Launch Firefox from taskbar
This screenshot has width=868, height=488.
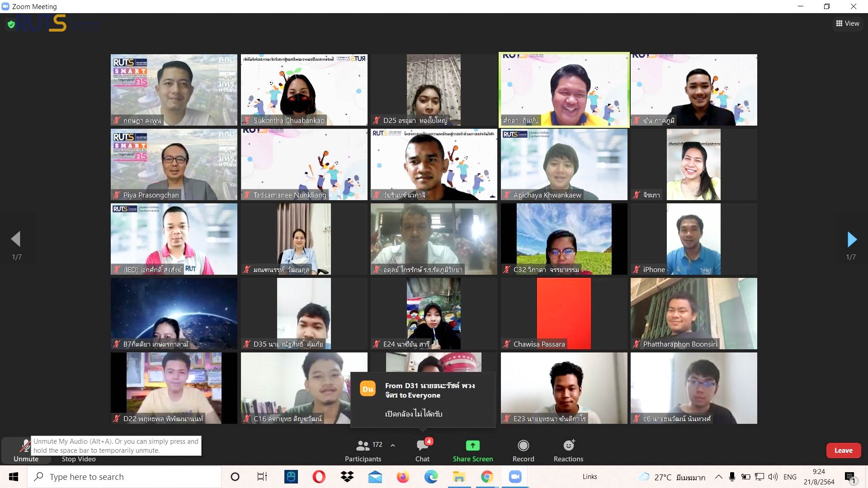tap(403, 477)
